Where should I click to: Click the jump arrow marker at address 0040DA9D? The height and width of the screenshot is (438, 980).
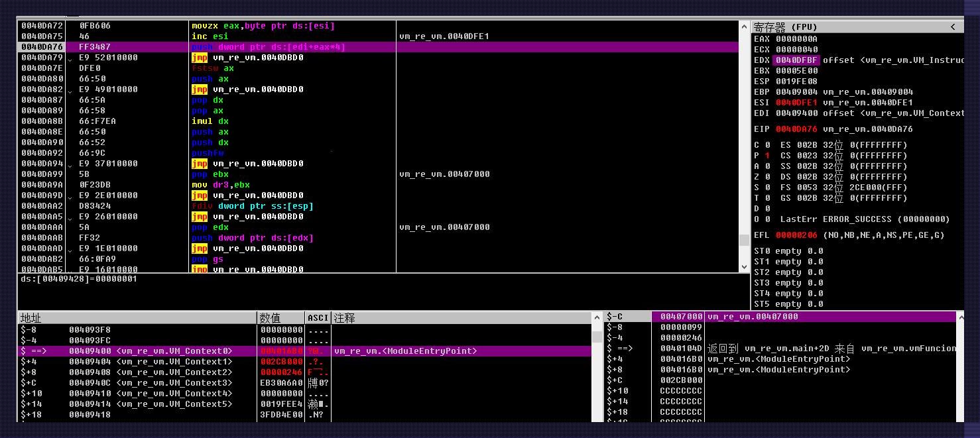(x=70, y=196)
